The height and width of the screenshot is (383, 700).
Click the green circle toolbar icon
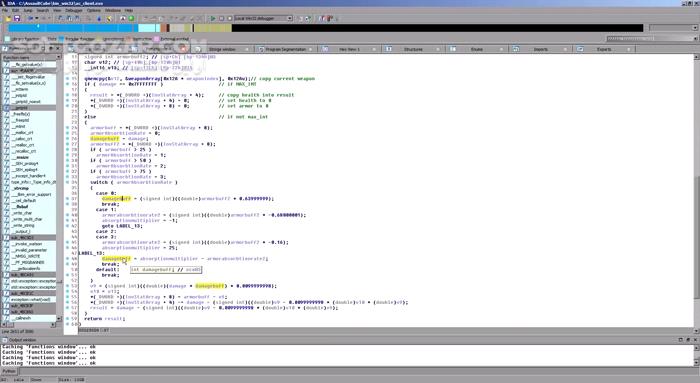click(x=131, y=18)
